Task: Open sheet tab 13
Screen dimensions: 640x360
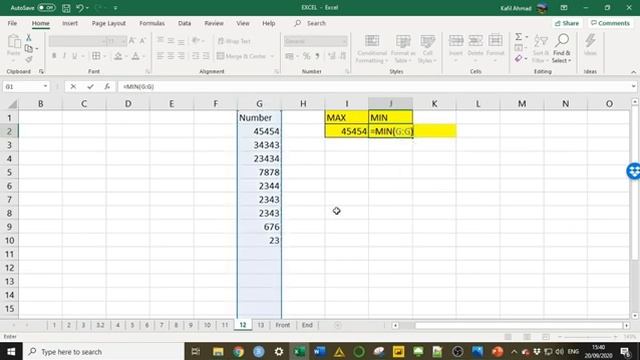Action: [260, 325]
